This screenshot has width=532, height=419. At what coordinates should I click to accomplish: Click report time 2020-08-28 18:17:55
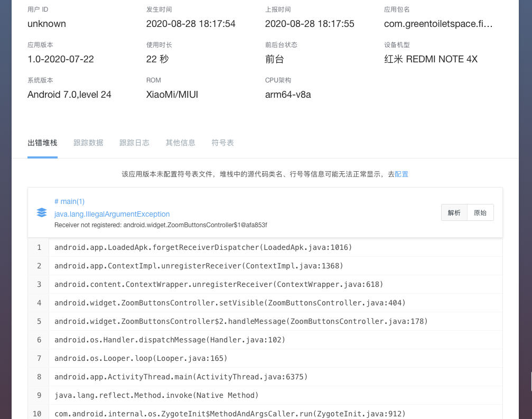point(310,24)
